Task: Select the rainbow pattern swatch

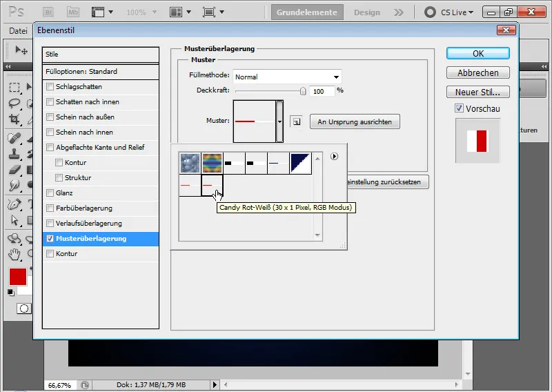Action: point(212,163)
